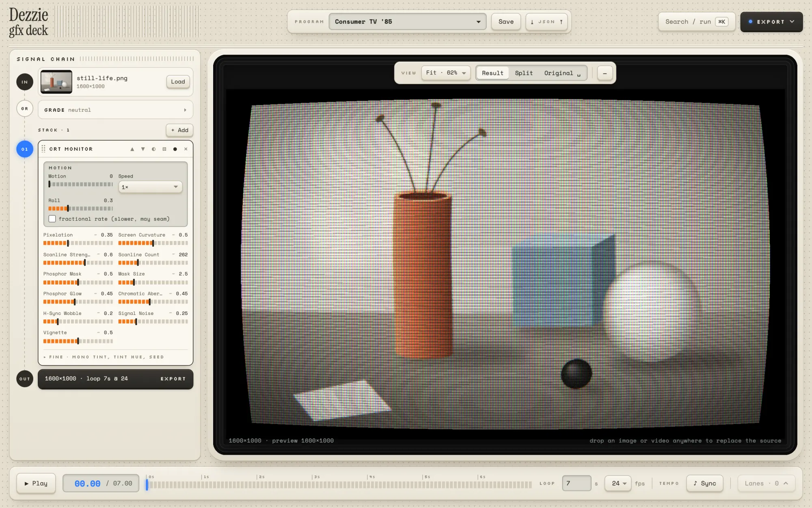The image size is (812, 508).
Task: Move CRT Monitor effect down with triangle icon
Action: [143, 149]
